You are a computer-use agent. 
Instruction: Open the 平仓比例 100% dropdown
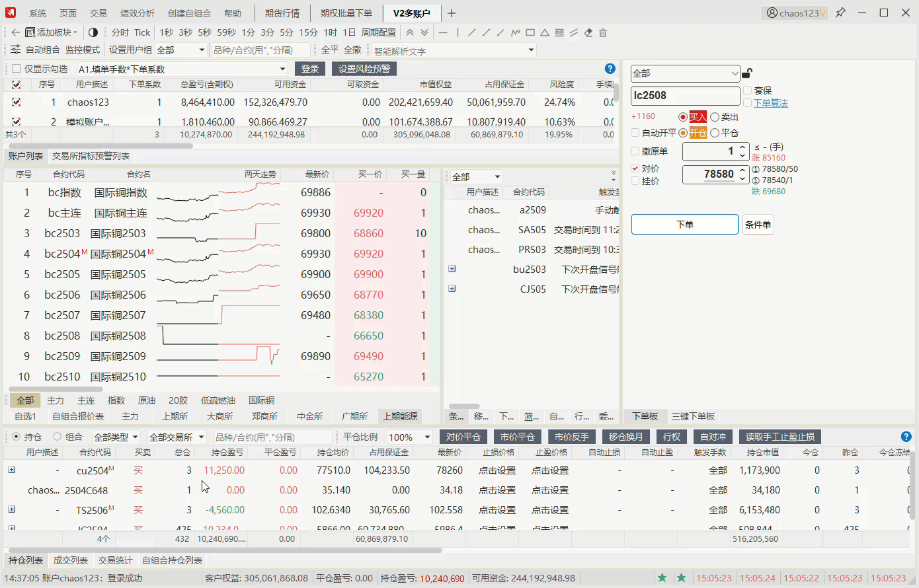point(409,437)
